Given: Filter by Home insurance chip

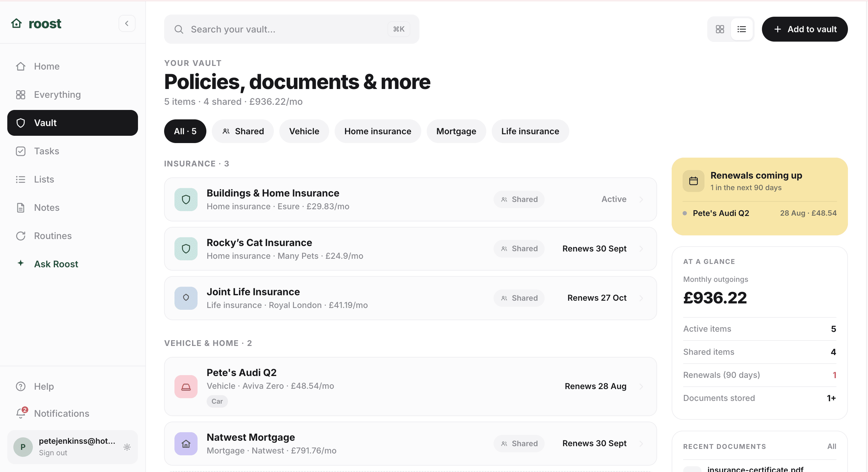Looking at the screenshot, I should [x=378, y=131].
